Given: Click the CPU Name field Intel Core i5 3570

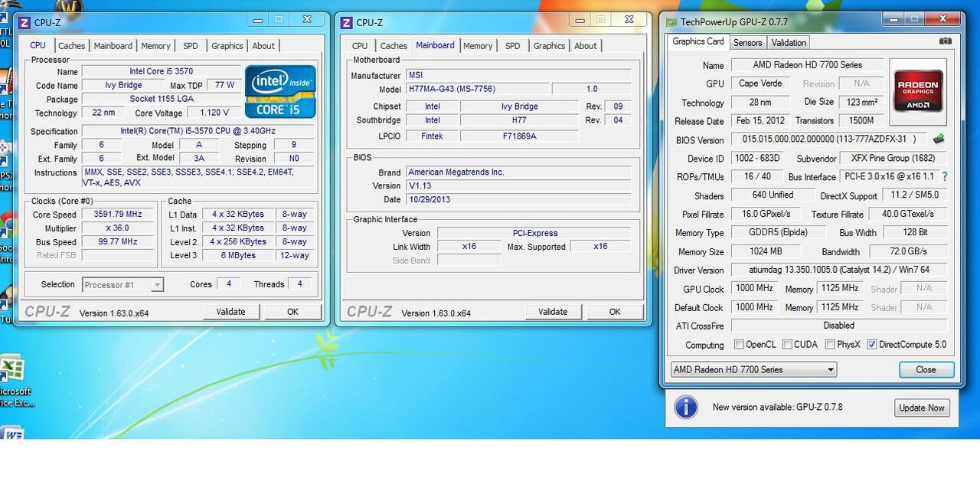Looking at the screenshot, I should click(x=161, y=71).
